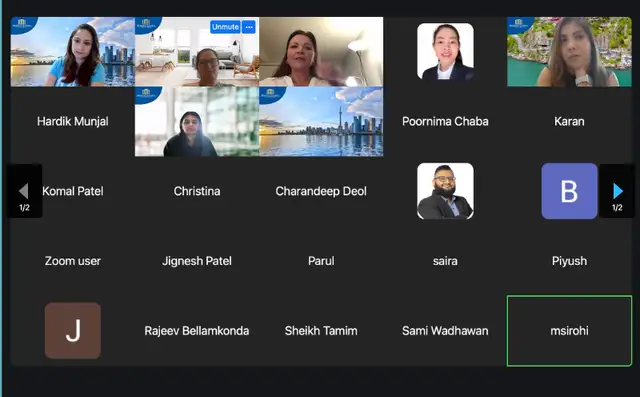640x397 pixels.
Task: Select the brown J avatar tile
Action: click(x=73, y=330)
